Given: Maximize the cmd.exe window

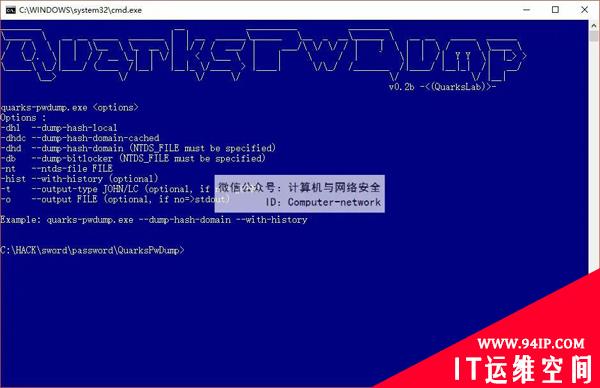Looking at the screenshot, I should pos(555,10).
